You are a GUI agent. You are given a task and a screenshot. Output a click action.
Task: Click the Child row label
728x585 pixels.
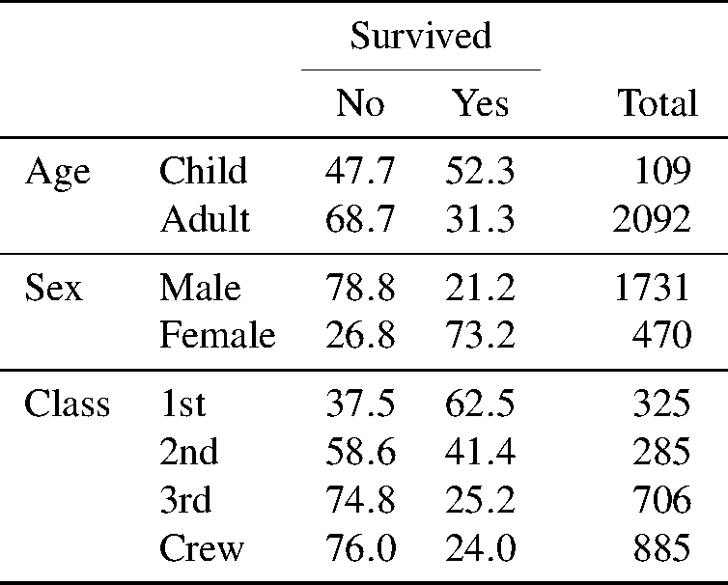click(203, 172)
